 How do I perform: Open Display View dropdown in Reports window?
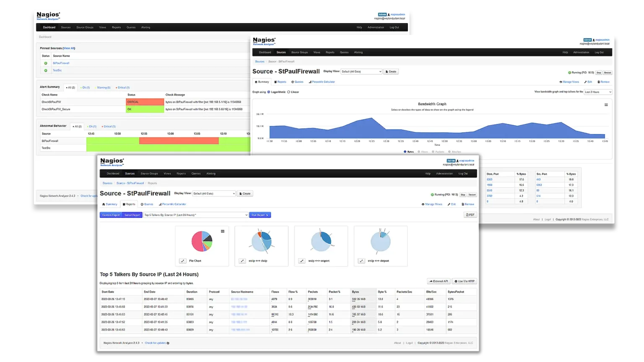click(x=214, y=194)
